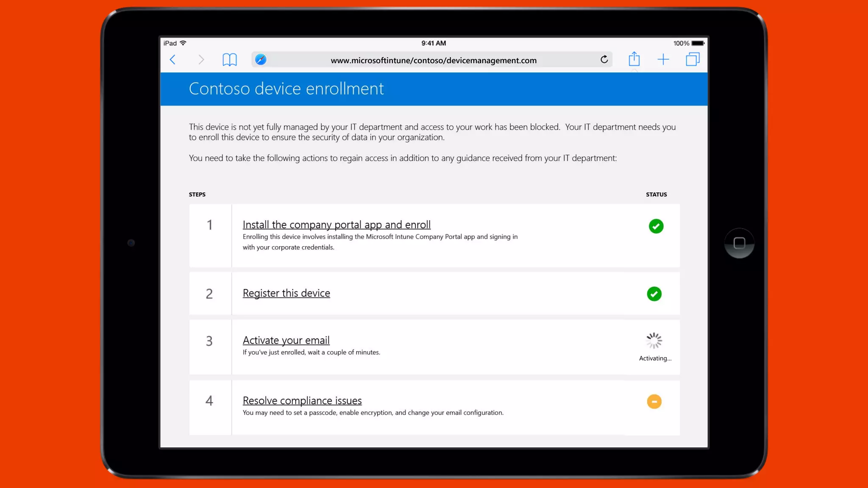Click the 100% battery percentage
The height and width of the screenshot is (488, 868).
click(x=681, y=43)
